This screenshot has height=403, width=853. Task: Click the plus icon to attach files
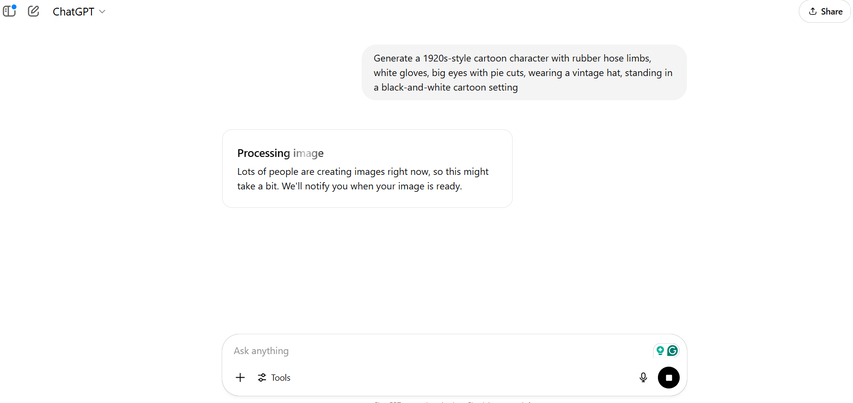[240, 377]
